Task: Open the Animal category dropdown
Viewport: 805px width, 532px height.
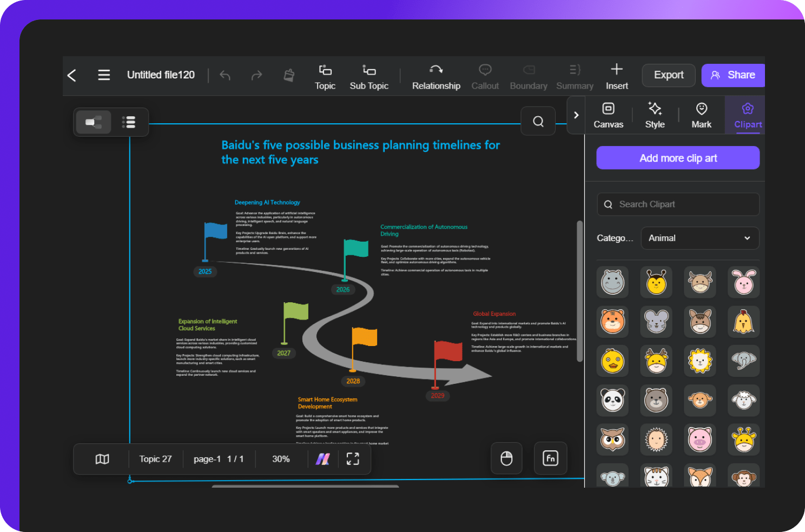Action: tap(700, 238)
